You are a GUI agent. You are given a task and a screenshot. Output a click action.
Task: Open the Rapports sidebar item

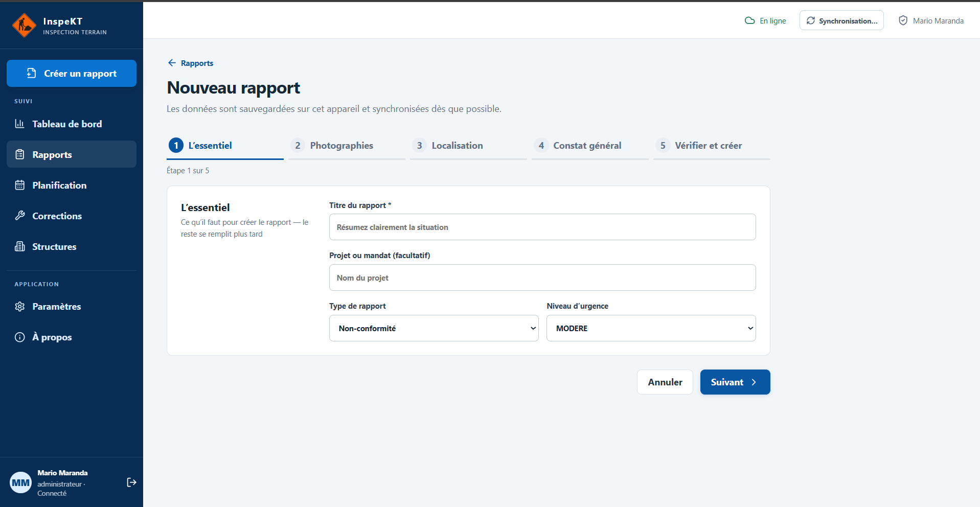point(72,154)
